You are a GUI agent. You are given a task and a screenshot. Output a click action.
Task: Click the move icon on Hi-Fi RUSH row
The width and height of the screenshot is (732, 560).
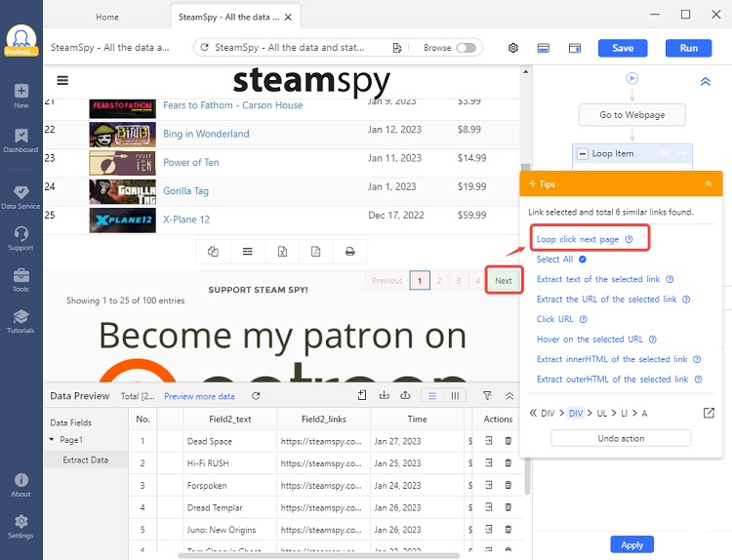tap(489, 462)
